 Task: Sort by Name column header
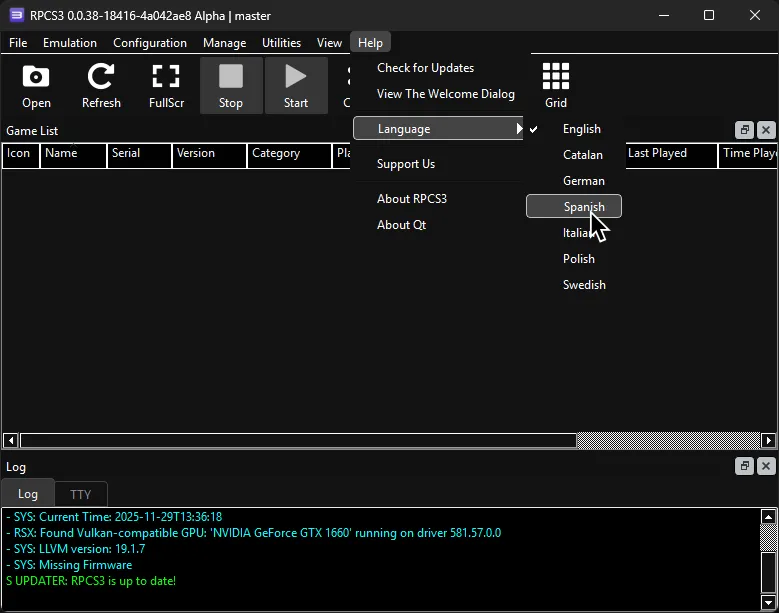(74, 155)
